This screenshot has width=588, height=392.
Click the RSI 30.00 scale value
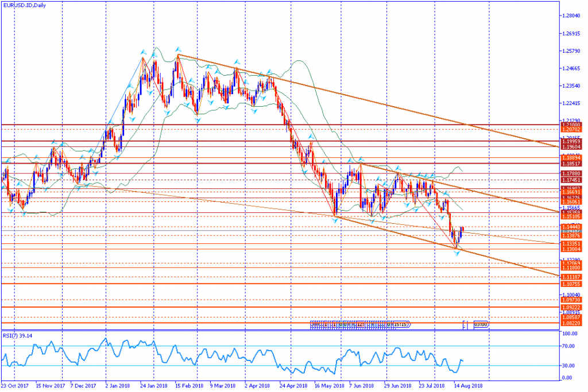click(569, 366)
